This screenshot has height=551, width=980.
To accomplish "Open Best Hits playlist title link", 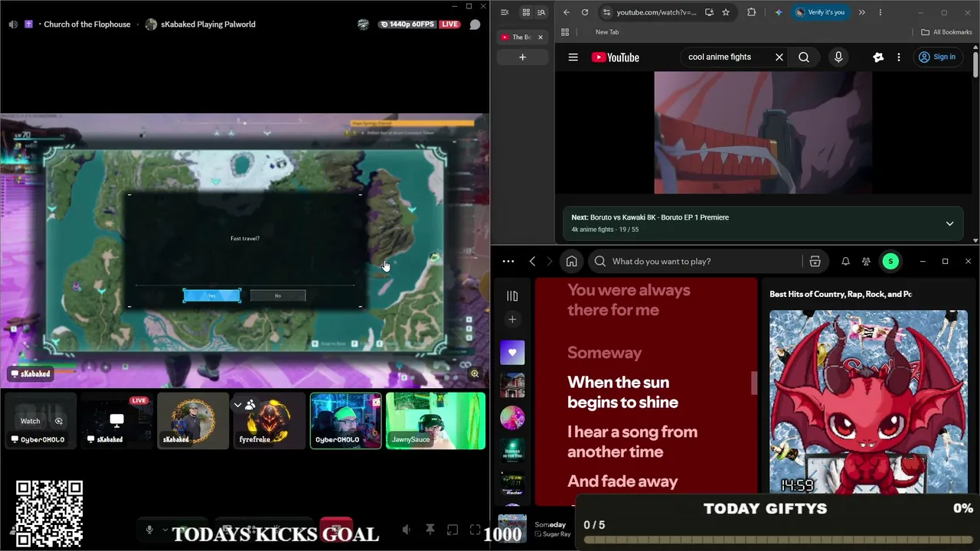I will pyautogui.click(x=841, y=294).
